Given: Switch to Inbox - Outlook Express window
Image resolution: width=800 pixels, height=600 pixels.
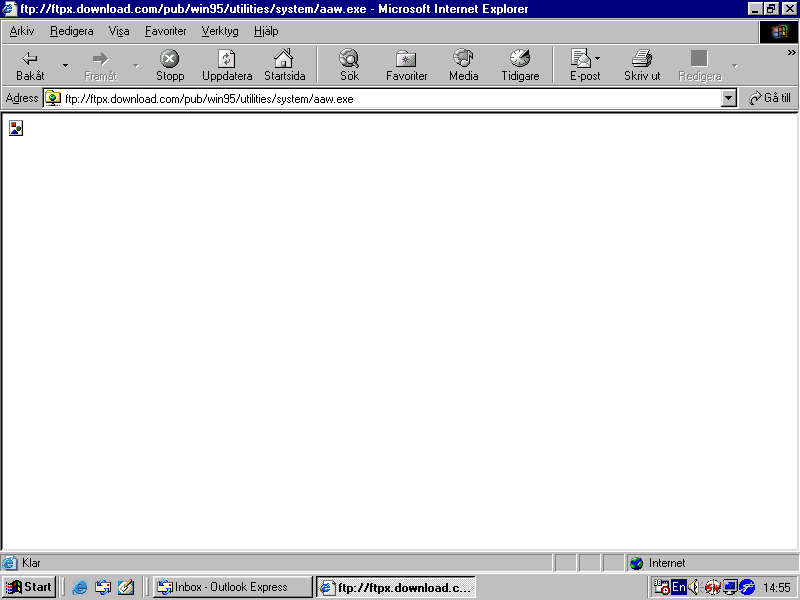Looking at the screenshot, I should [x=233, y=587].
